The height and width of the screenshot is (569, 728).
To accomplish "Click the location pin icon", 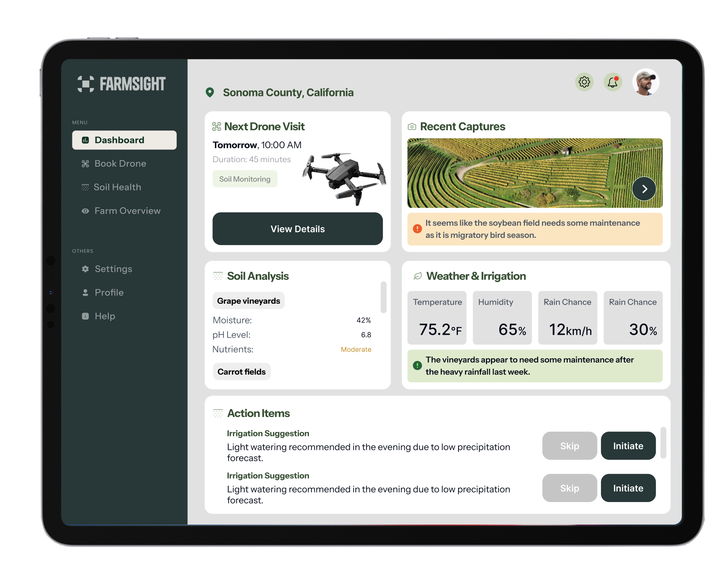I will click(209, 93).
